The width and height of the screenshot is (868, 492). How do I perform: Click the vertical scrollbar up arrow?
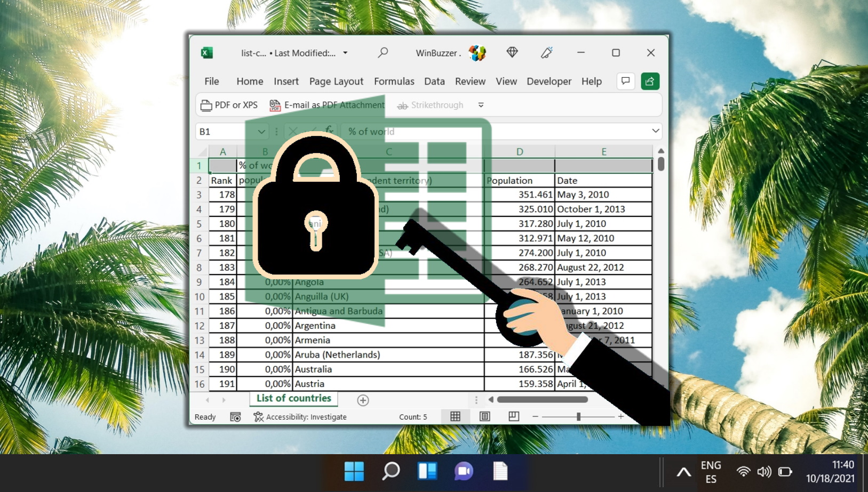pos(661,151)
